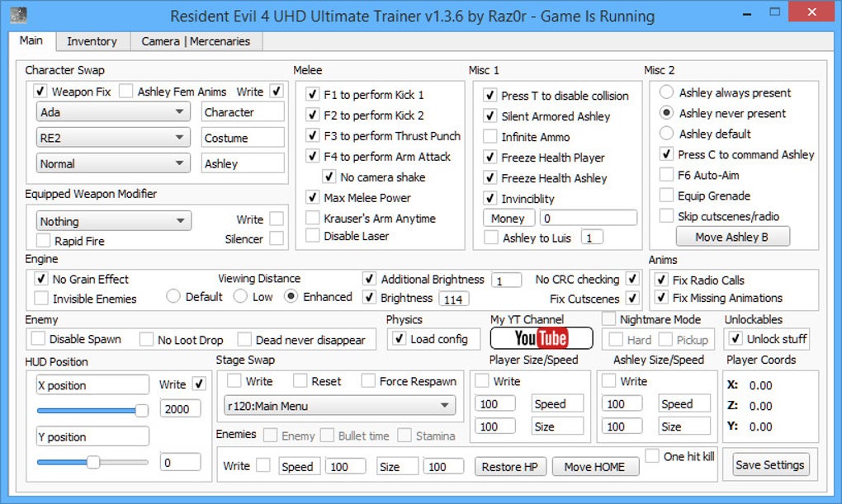Image resolution: width=842 pixels, height=504 pixels.
Task: Open the YouTube channel logo button
Action: coord(542,338)
